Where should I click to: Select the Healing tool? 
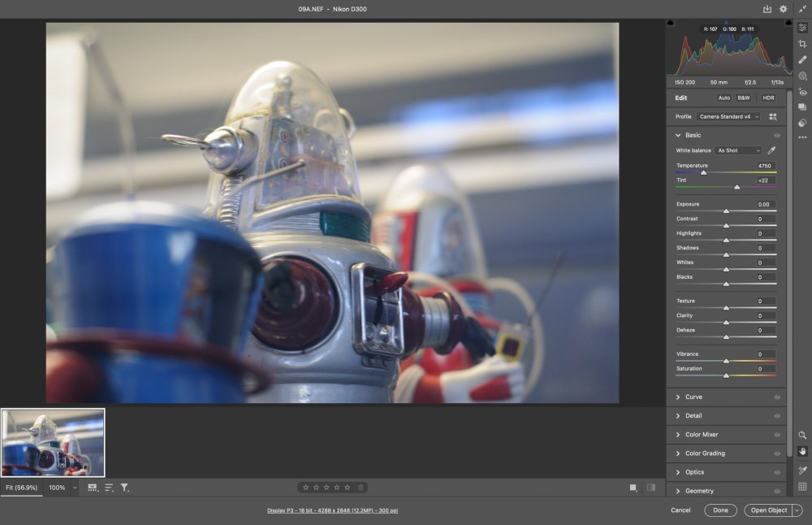click(802, 59)
